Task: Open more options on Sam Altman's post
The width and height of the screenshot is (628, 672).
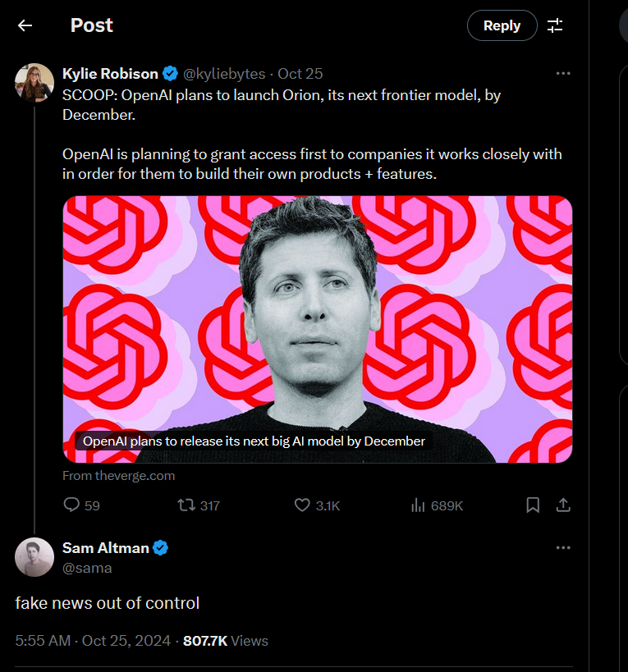Action: [563, 548]
